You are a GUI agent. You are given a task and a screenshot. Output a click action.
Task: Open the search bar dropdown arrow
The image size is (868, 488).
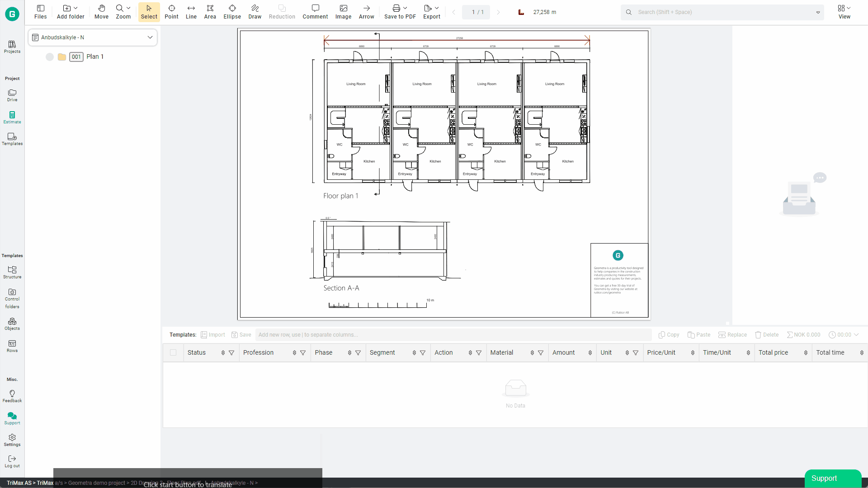(818, 13)
